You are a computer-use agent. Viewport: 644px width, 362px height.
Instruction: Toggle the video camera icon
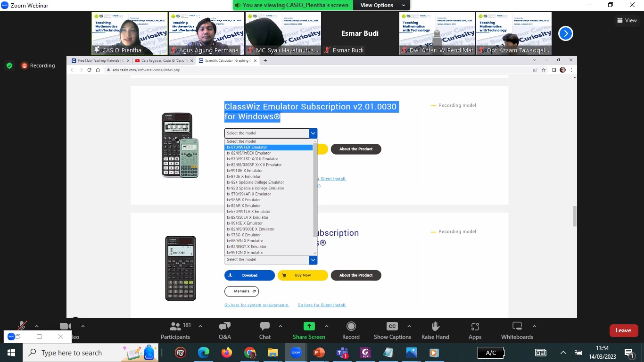click(x=66, y=326)
